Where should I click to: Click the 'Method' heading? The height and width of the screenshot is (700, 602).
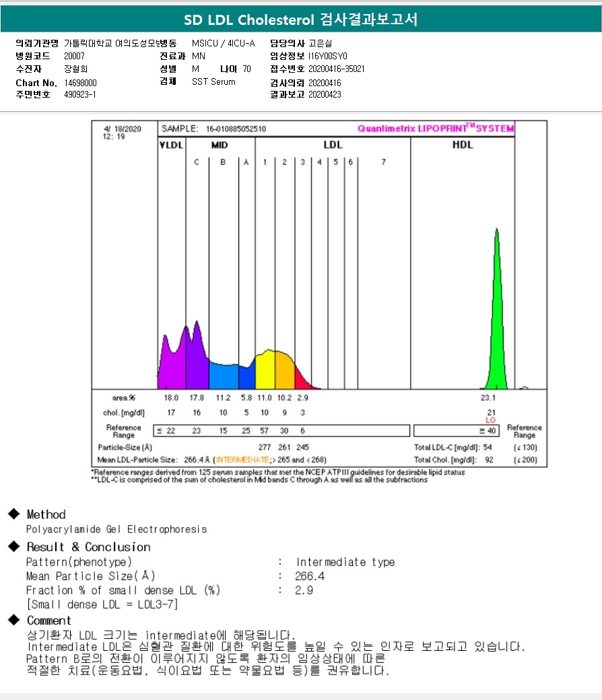click(46, 515)
